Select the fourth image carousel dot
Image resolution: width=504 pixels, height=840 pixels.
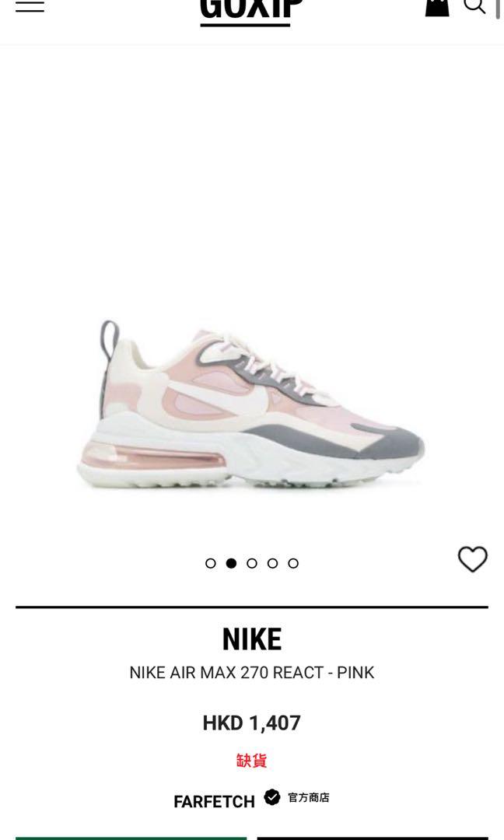(x=273, y=563)
